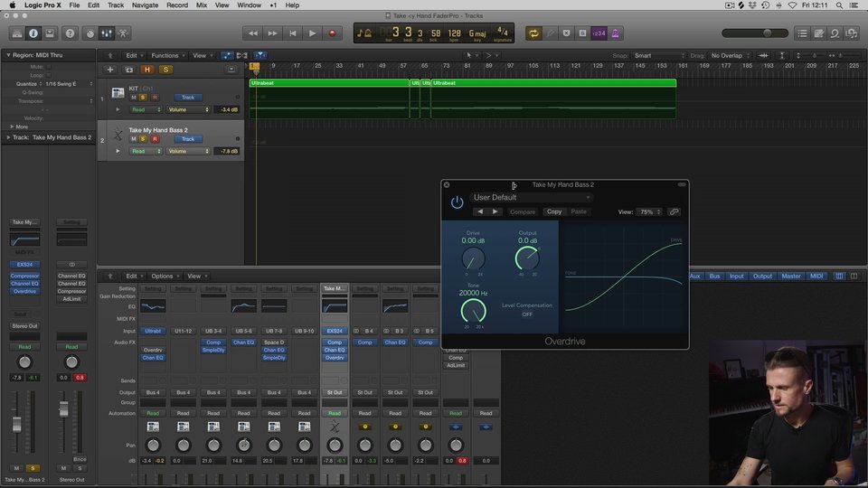Open Overdrive User Default preset menu
The width and height of the screenshot is (868, 488).
(x=532, y=198)
